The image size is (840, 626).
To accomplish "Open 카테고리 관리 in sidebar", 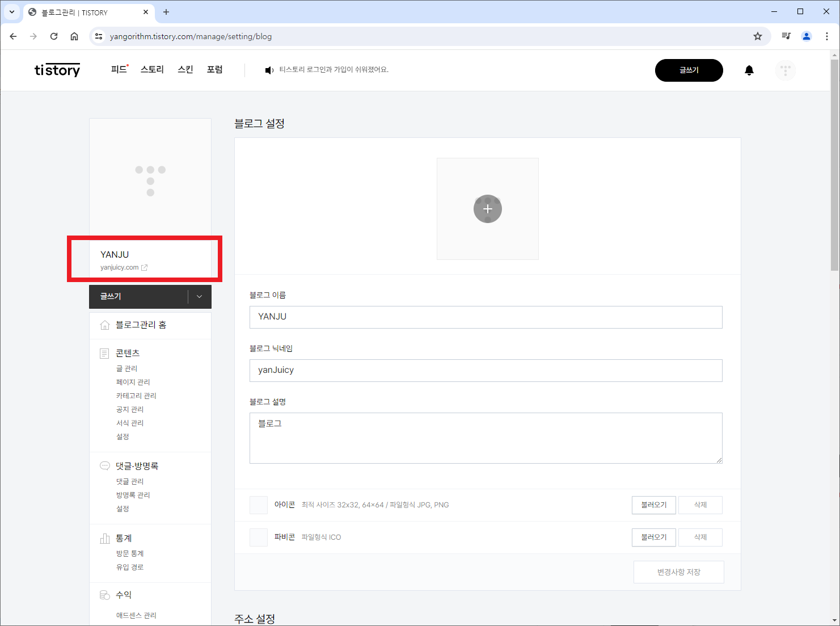I will (x=136, y=396).
